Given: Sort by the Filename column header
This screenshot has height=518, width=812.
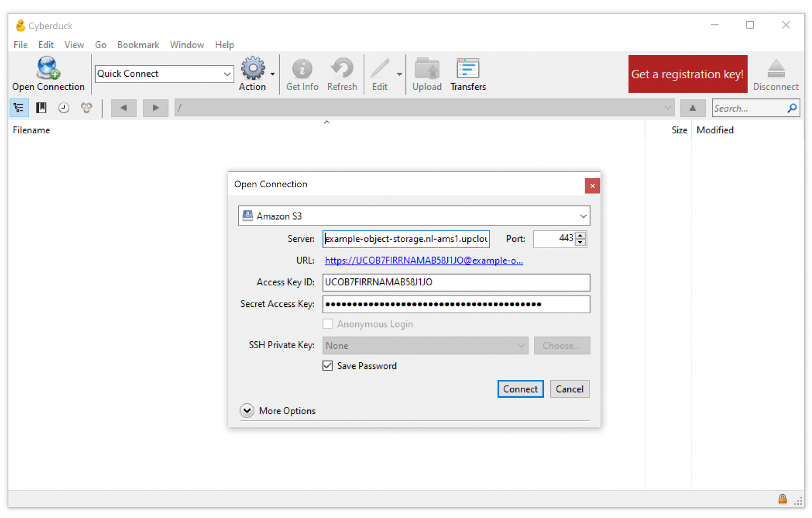Looking at the screenshot, I should (31, 130).
